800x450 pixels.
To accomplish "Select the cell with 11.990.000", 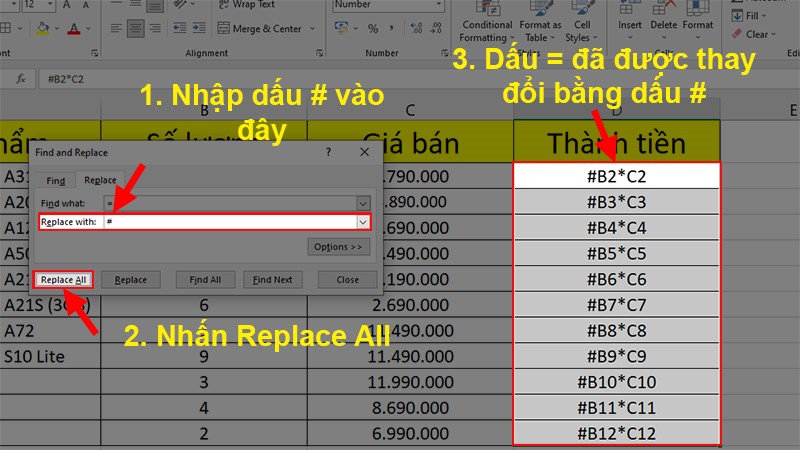I will (x=410, y=382).
